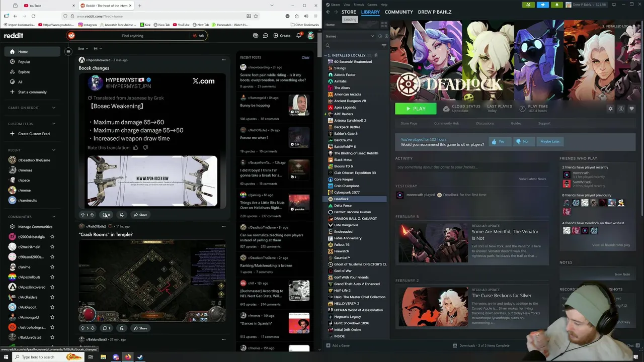The height and width of the screenshot is (362, 644).
Task: Open Deadlock Community Hub tab
Action: 446,123
